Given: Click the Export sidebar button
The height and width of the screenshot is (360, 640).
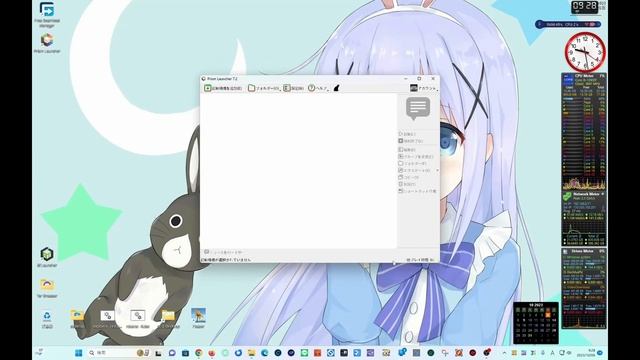Looking at the screenshot, I should (x=414, y=170).
